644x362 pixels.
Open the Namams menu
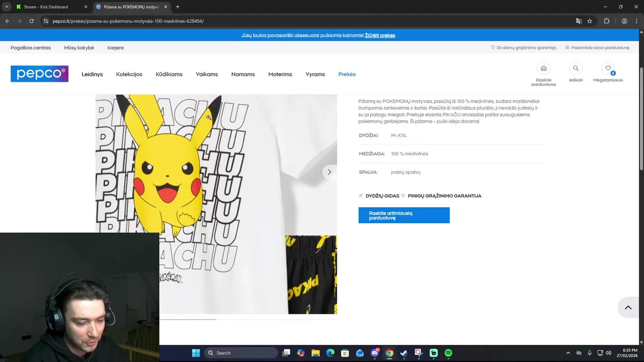coord(243,74)
